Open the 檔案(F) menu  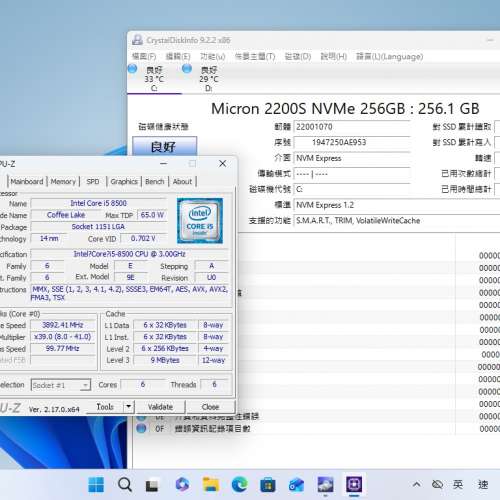pos(144,57)
